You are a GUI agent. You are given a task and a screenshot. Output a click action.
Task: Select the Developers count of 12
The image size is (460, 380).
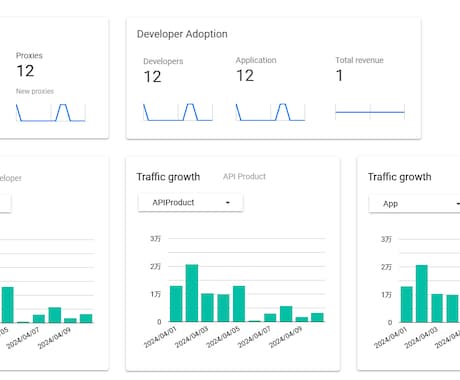click(x=152, y=77)
